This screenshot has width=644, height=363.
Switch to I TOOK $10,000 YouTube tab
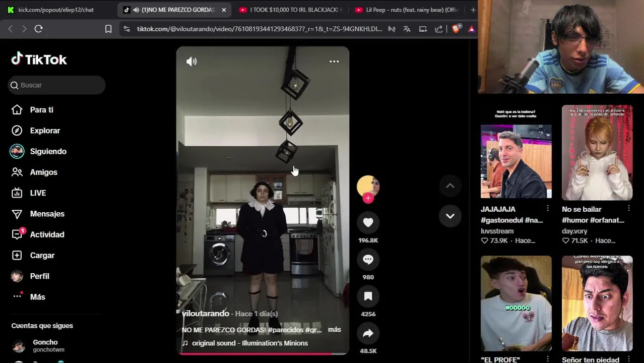tap(290, 10)
